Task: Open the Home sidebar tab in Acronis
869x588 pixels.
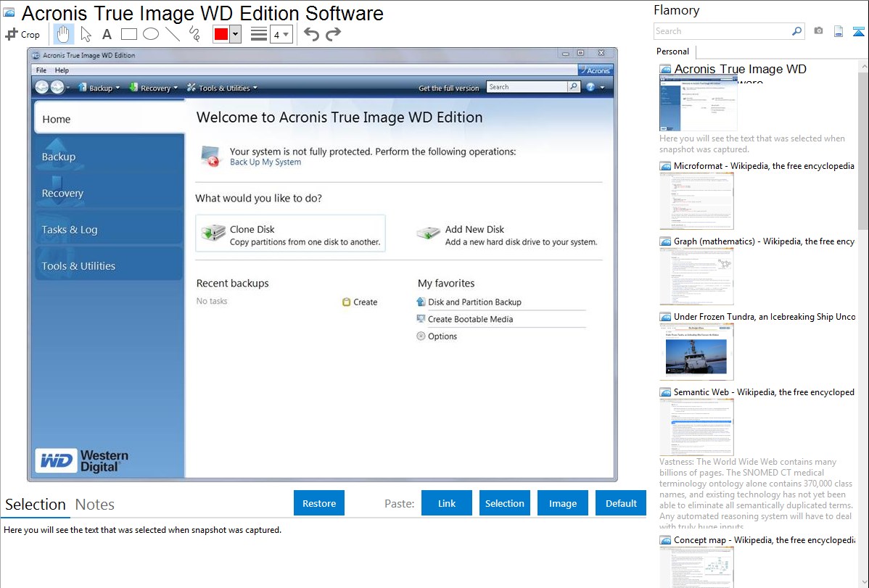Action: tap(110, 119)
